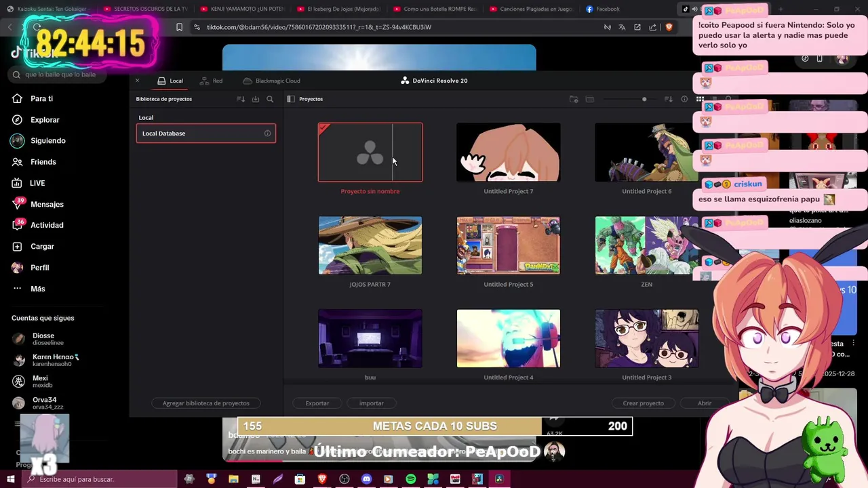Close the DaVinci Resolve project manager panel
Viewport: 868px width, 488px height.
pyautogui.click(x=137, y=81)
